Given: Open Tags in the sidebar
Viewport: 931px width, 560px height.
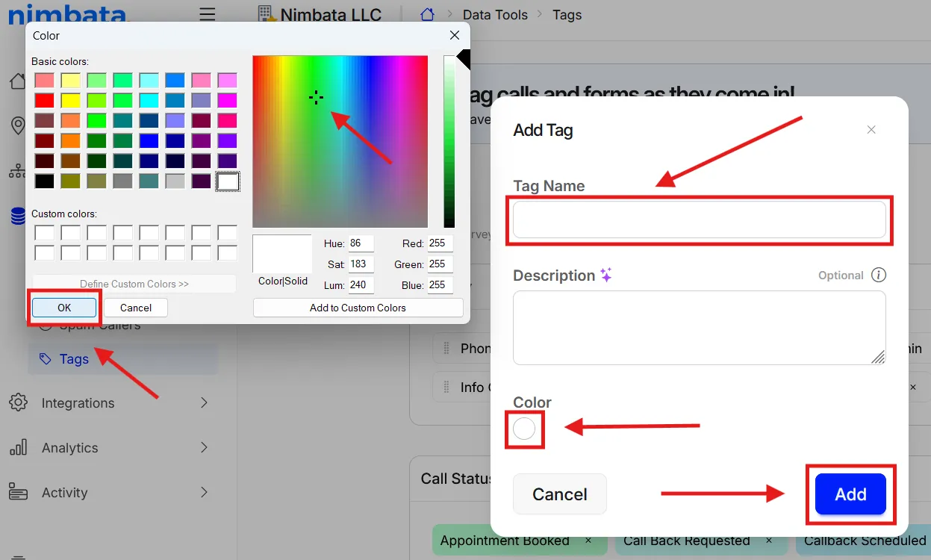Looking at the screenshot, I should 123,359.
